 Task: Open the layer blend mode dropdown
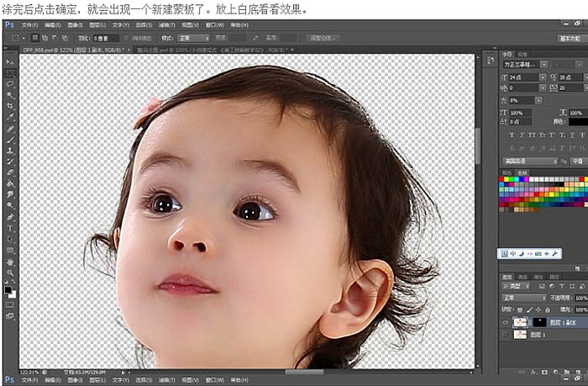[521, 298]
